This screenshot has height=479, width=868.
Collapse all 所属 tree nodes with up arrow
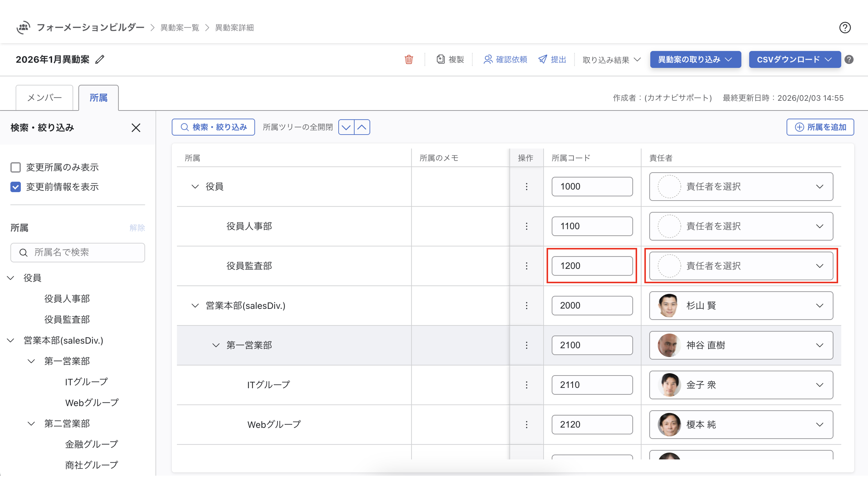tap(362, 127)
